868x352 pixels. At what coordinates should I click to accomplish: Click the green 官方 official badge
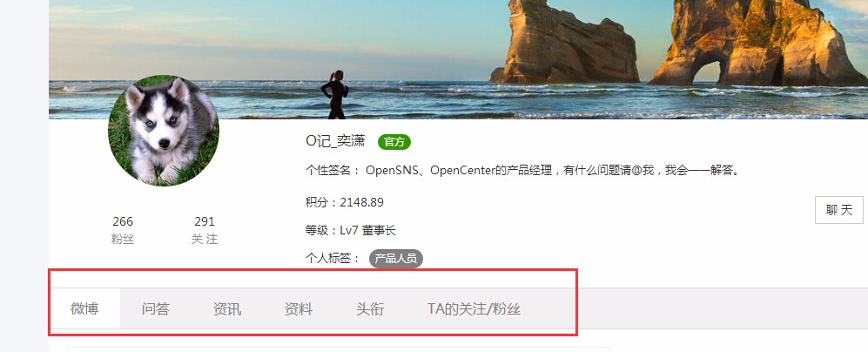click(394, 142)
